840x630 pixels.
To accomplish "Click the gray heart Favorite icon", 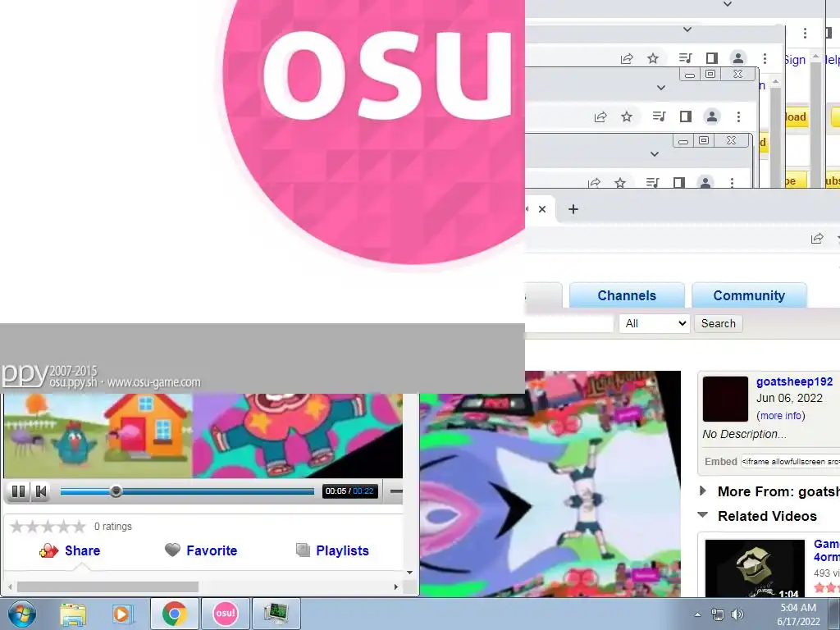I will tap(172, 550).
